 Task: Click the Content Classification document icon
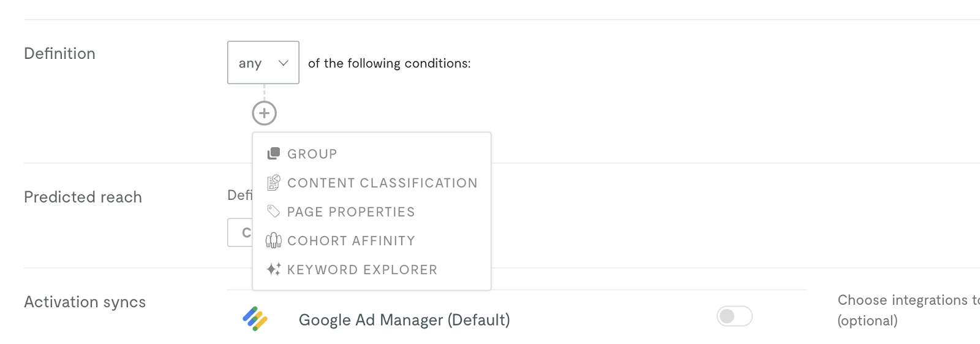coord(274,183)
